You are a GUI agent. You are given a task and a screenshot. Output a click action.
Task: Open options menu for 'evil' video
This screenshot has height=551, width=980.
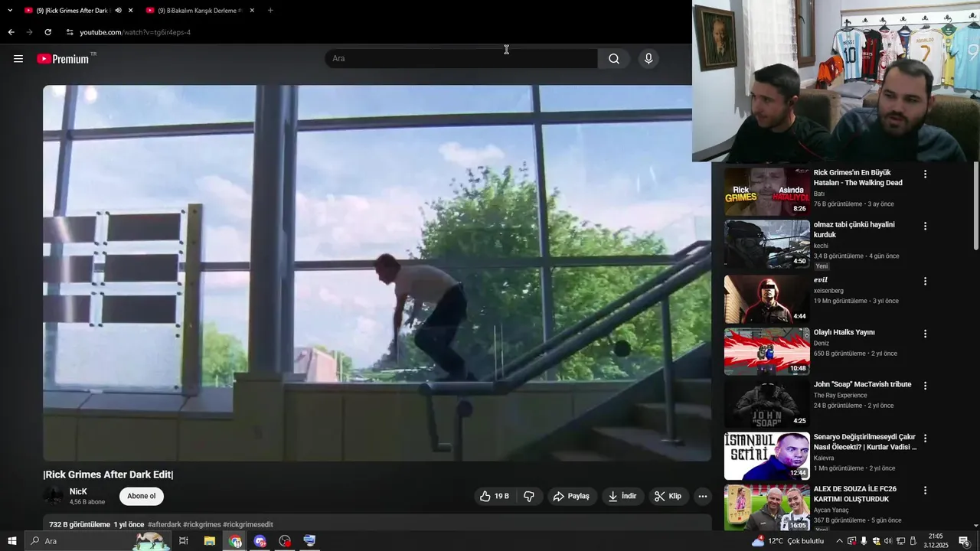pyautogui.click(x=925, y=282)
